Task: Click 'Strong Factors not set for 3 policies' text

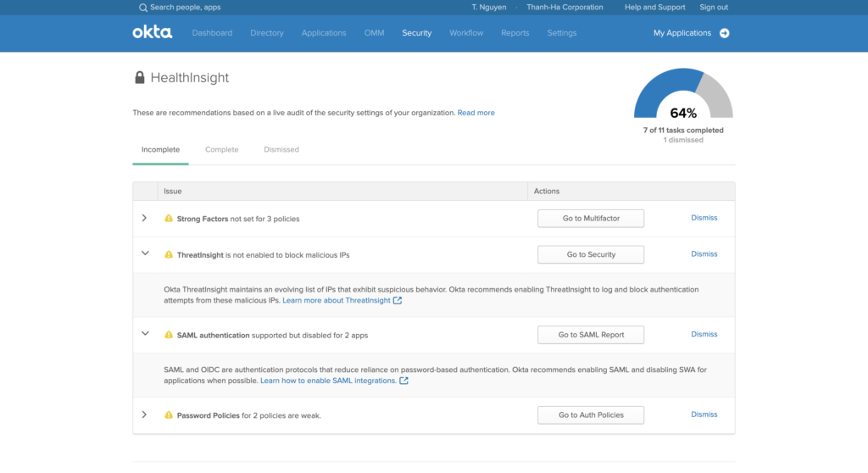Action: 238,219
